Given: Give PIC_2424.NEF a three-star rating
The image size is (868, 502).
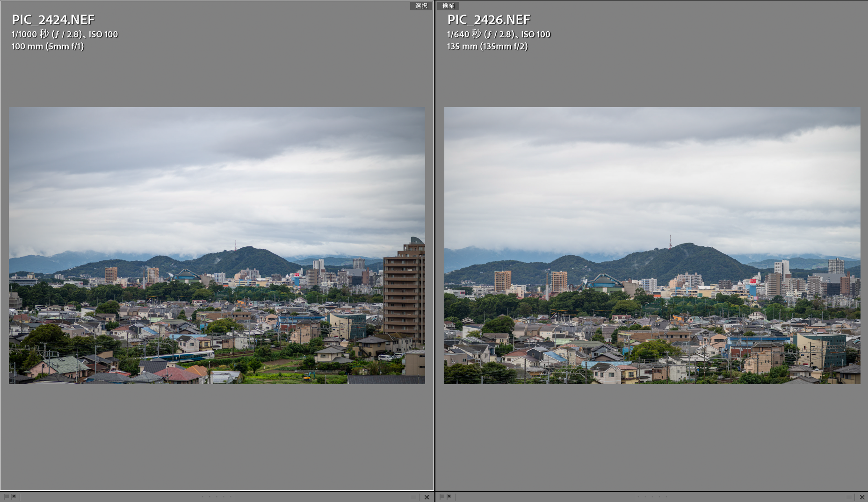Looking at the screenshot, I should tap(217, 497).
